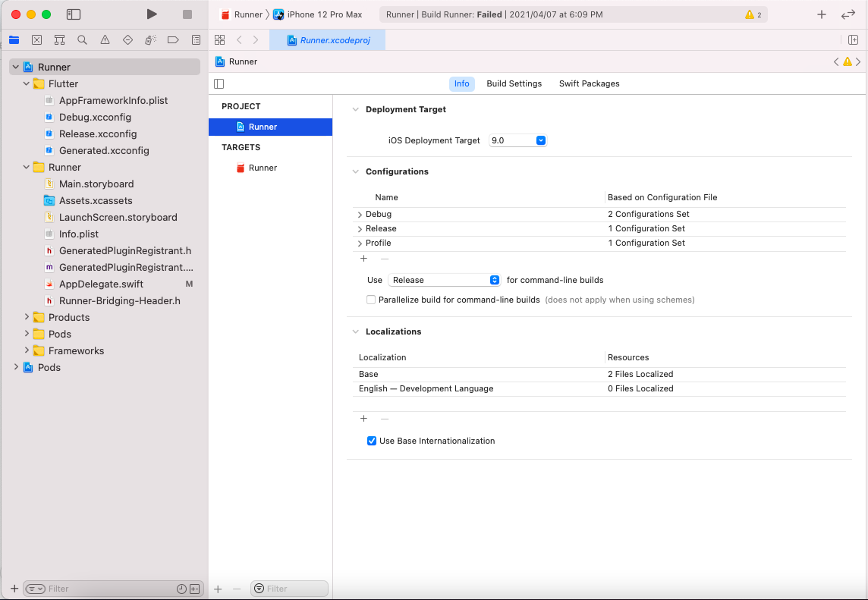Choose the iPhone 12 Pro Max destination

pyautogui.click(x=318, y=14)
